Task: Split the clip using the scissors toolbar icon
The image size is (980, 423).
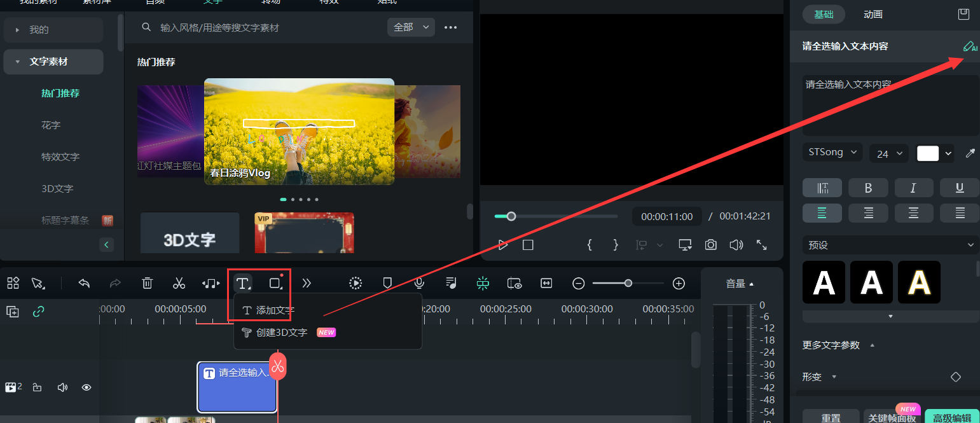Action: click(x=179, y=283)
